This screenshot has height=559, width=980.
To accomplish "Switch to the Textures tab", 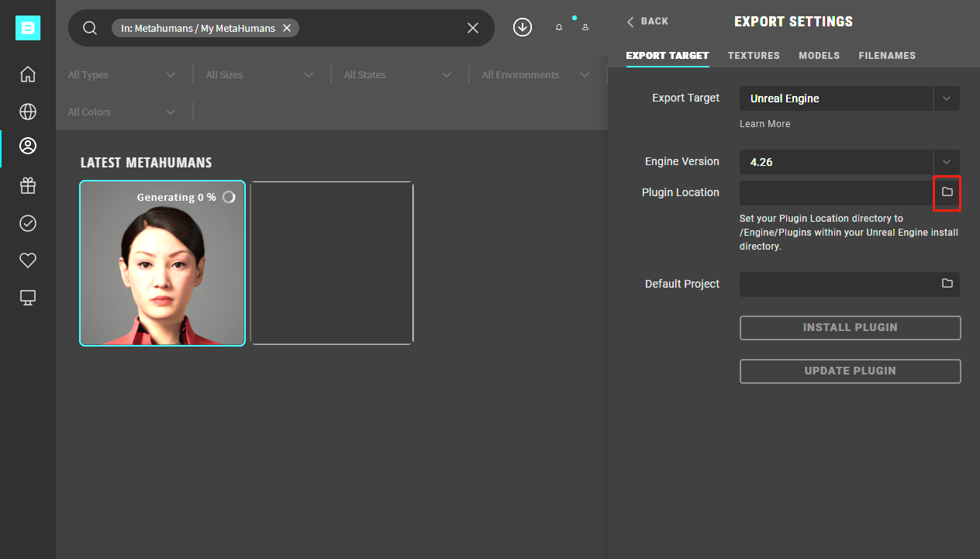I will (x=754, y=56).
